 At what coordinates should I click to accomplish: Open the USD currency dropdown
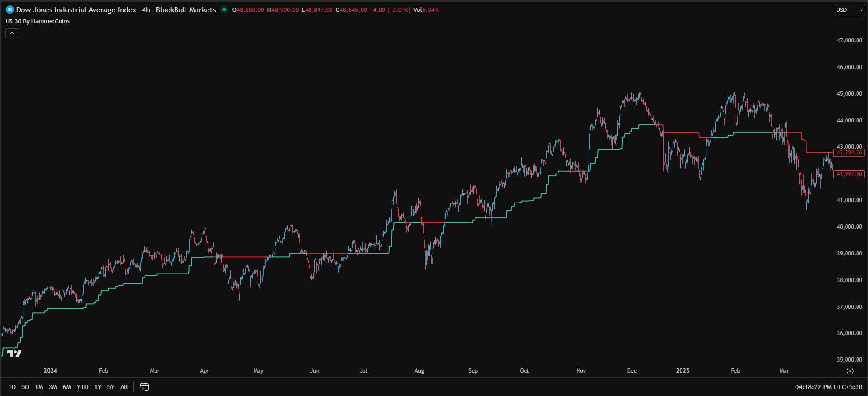click(849, 10)
